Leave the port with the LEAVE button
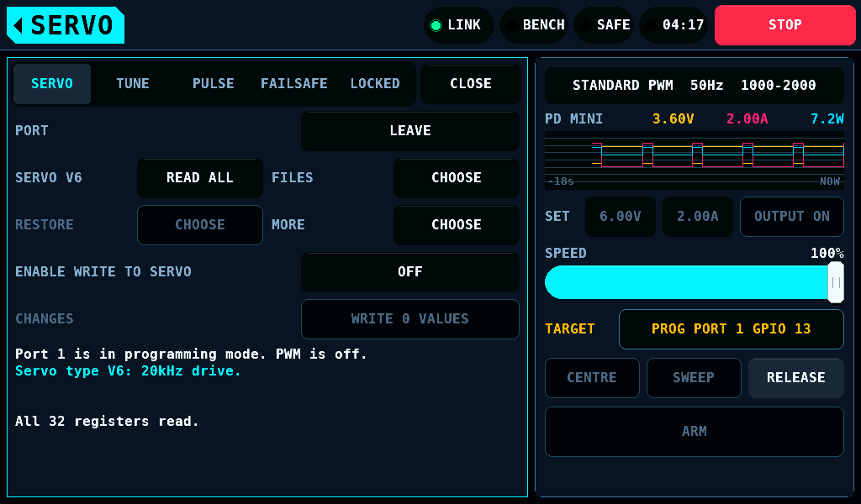This screenshot has width=861, height=504. tap(410, 131)
